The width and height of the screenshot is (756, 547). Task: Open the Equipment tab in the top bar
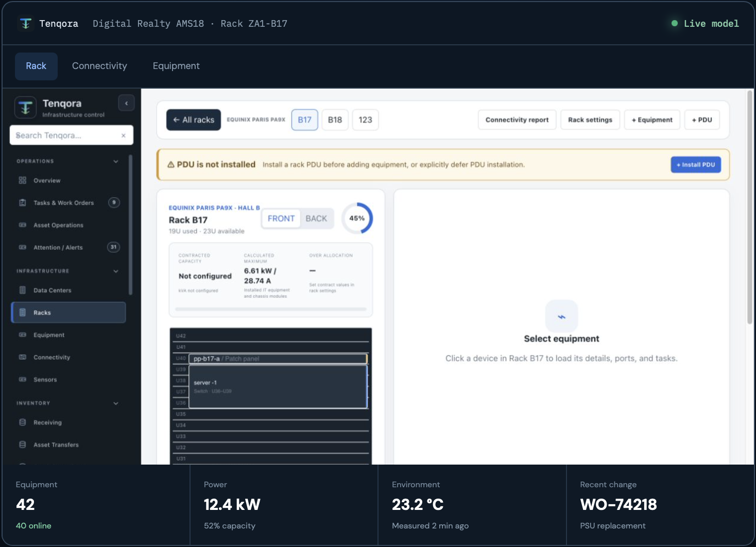[176, 66]
